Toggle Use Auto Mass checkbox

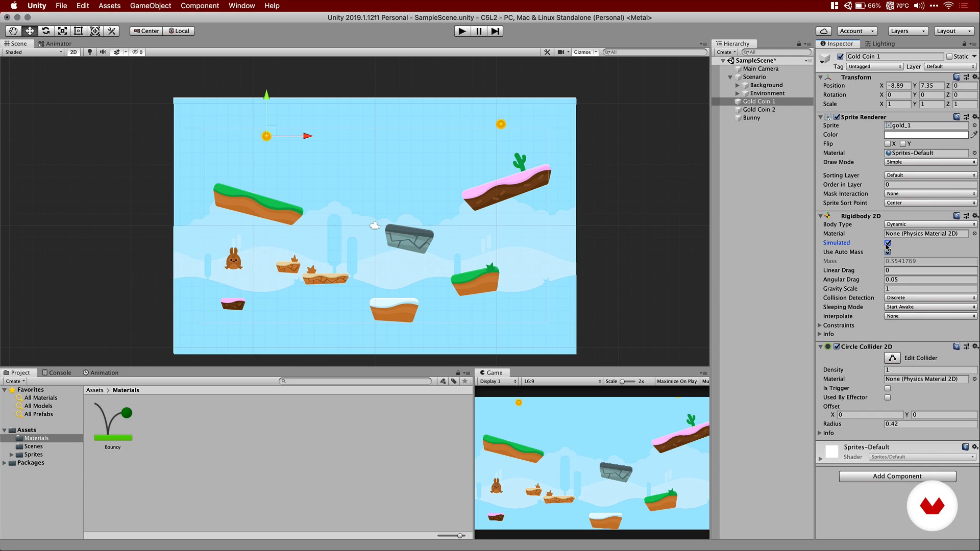888,252
